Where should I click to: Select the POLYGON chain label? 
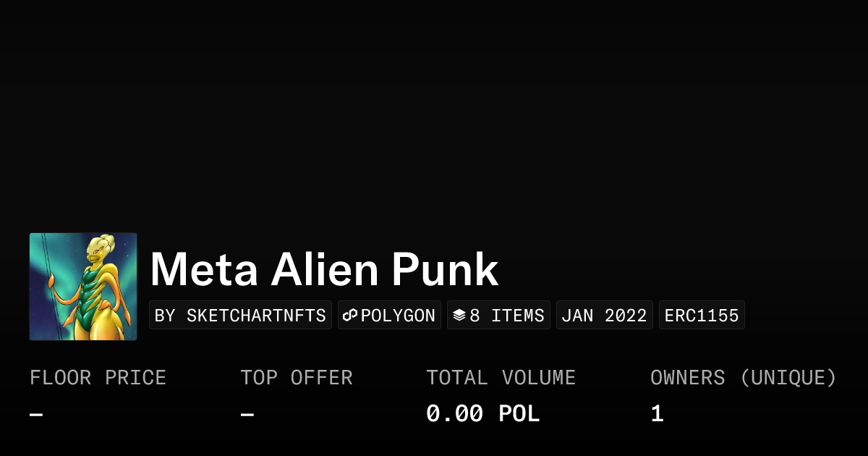click(398, 316)
